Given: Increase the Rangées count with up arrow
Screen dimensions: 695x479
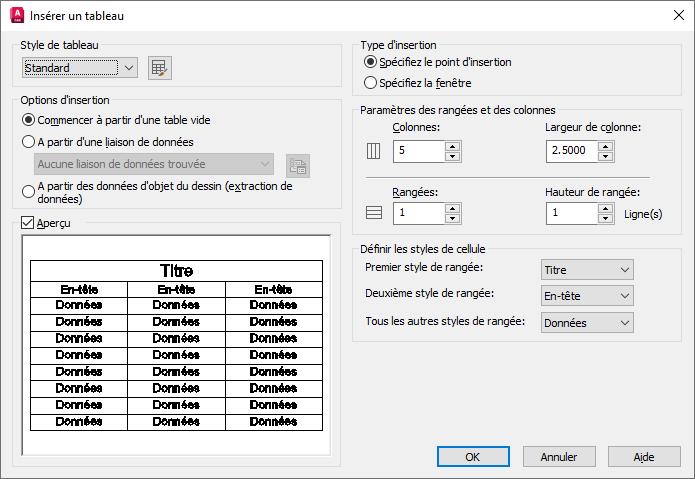Looking at the screenshot, I should tap(452, 208).
